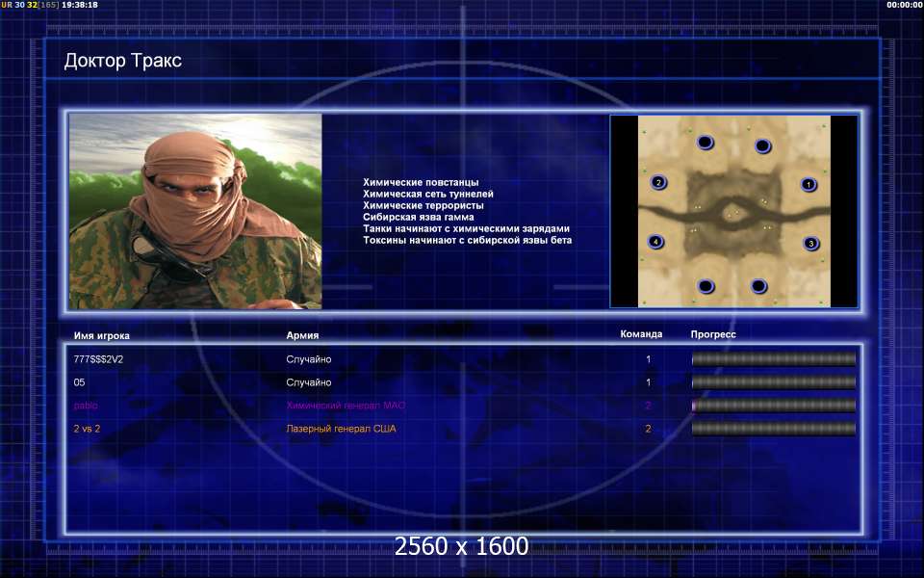Click team number in the 777$$$2V2 row
The height and width of the screenshot is (578, 924).
[x=648, y=359]
